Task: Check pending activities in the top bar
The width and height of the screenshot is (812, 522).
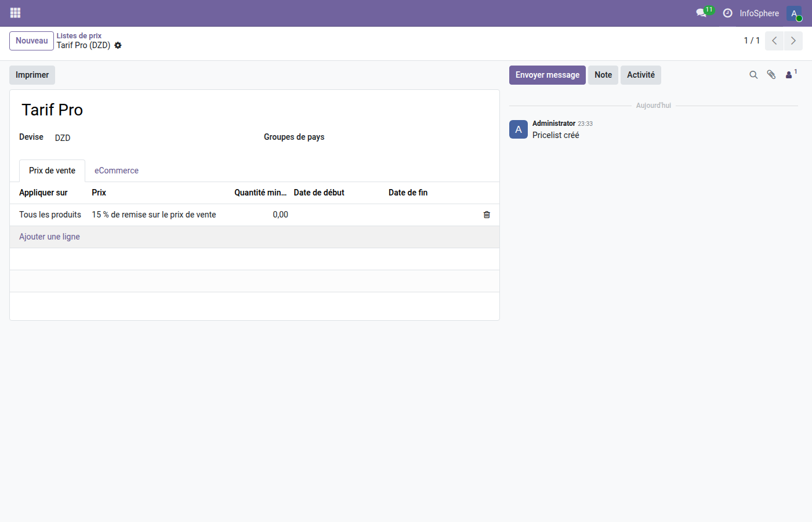Action: coord(728,13)
